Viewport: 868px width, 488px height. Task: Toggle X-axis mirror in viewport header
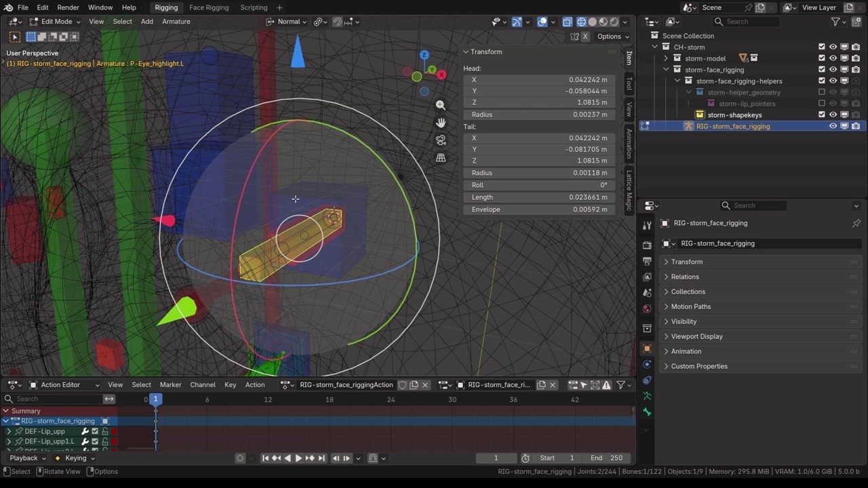pos(585,37)
